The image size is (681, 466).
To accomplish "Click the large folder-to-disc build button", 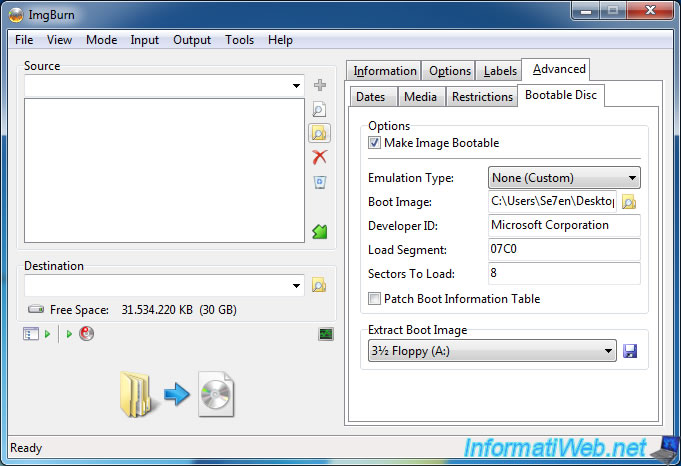I will tap(177, 394).
